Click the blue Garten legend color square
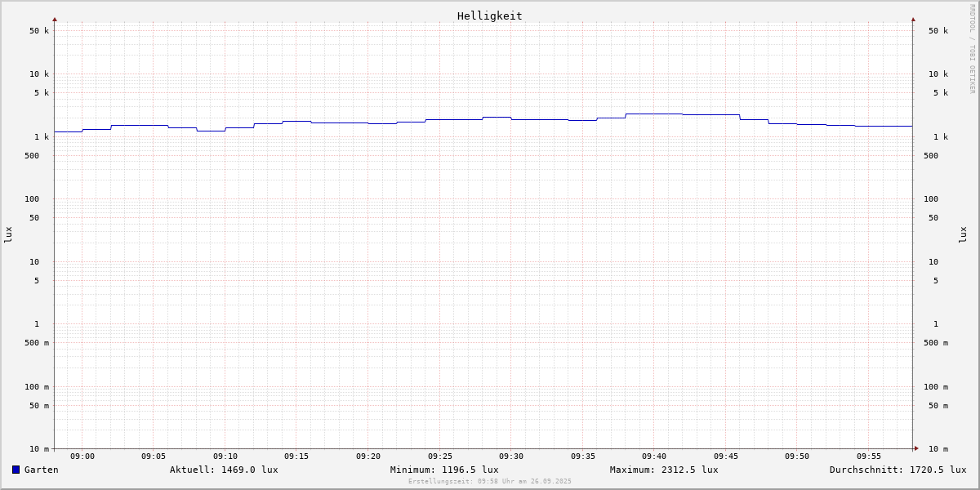 [x=16, y=470]
